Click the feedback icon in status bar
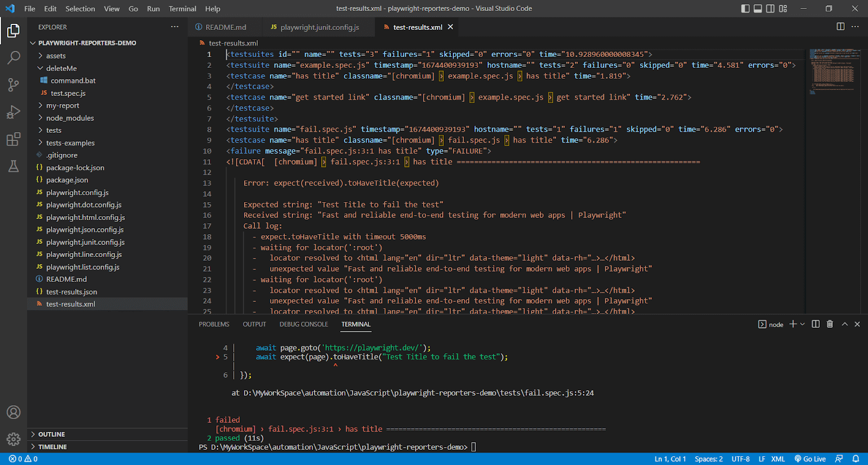This screenshot has width=868, height=465. (x=839, y=459)
